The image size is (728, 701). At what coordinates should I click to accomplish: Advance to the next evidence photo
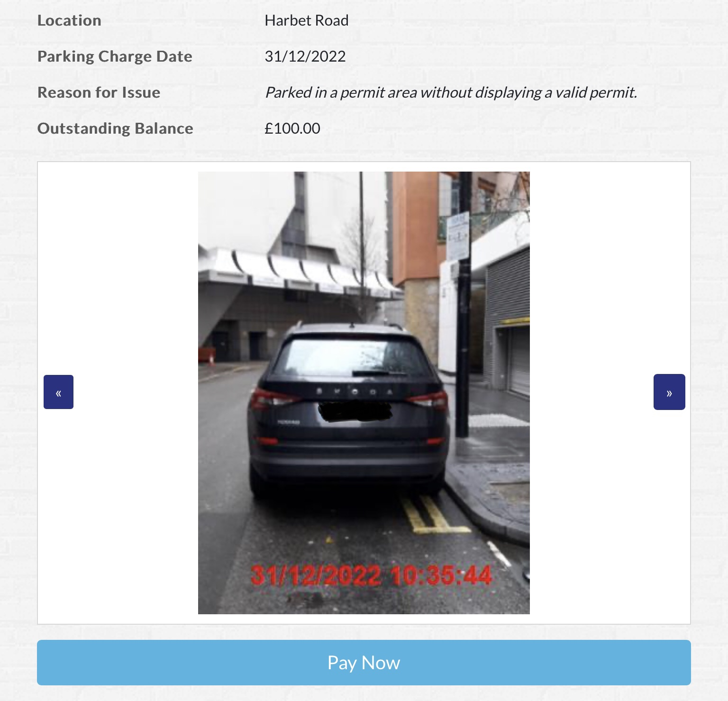[x=669, y=392]
